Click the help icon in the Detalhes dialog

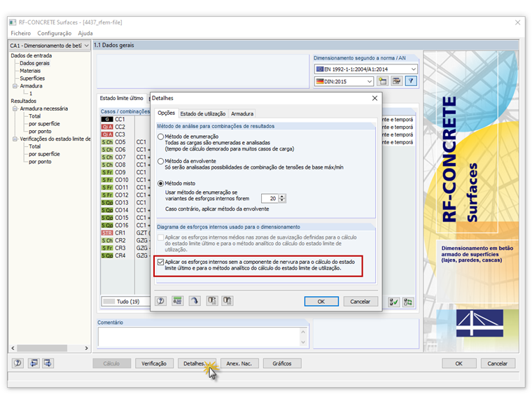point(161,301)
